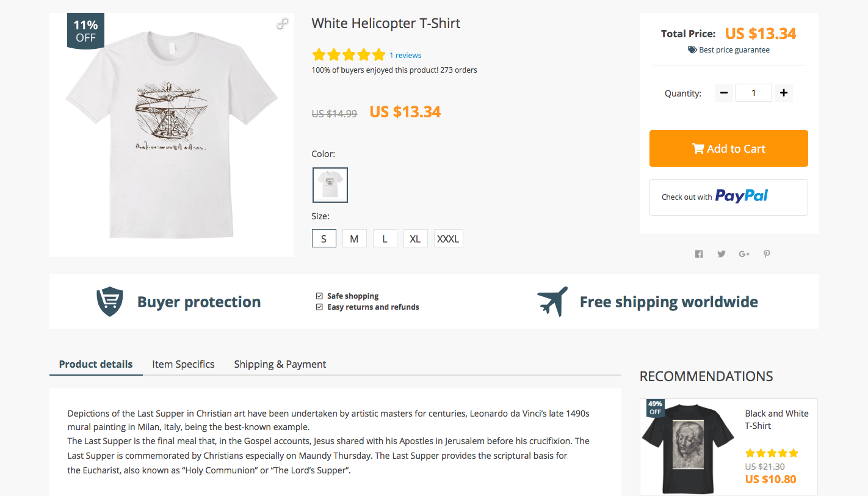Screen dimensions: 868x496
Task: Select size XL option
Action: (x=415, y=239)
